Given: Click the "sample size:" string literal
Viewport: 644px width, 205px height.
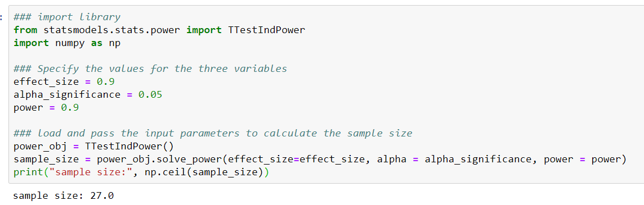Looking at the screenshot, I should pyautogui.click(x=91, y=172).
